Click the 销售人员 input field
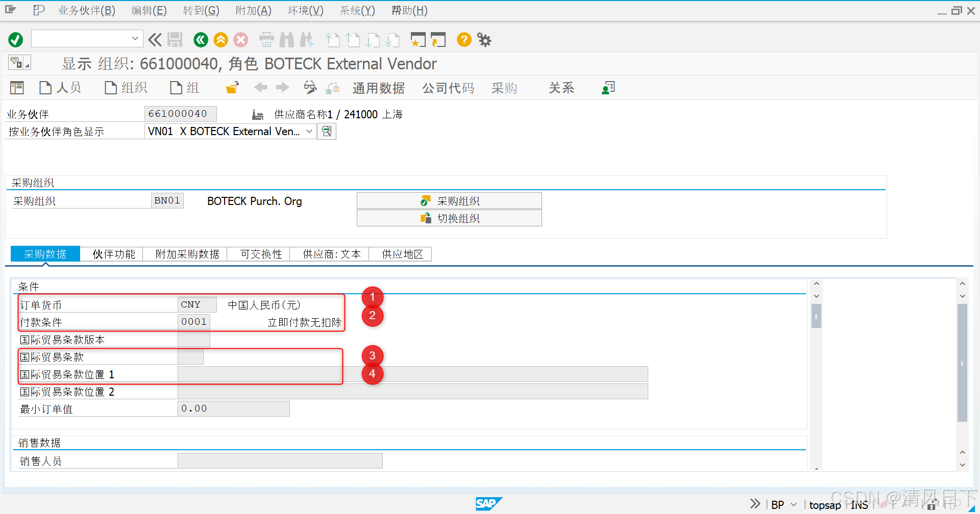The height and width of the screenshot is (514, 980). (x=280, y=460)
